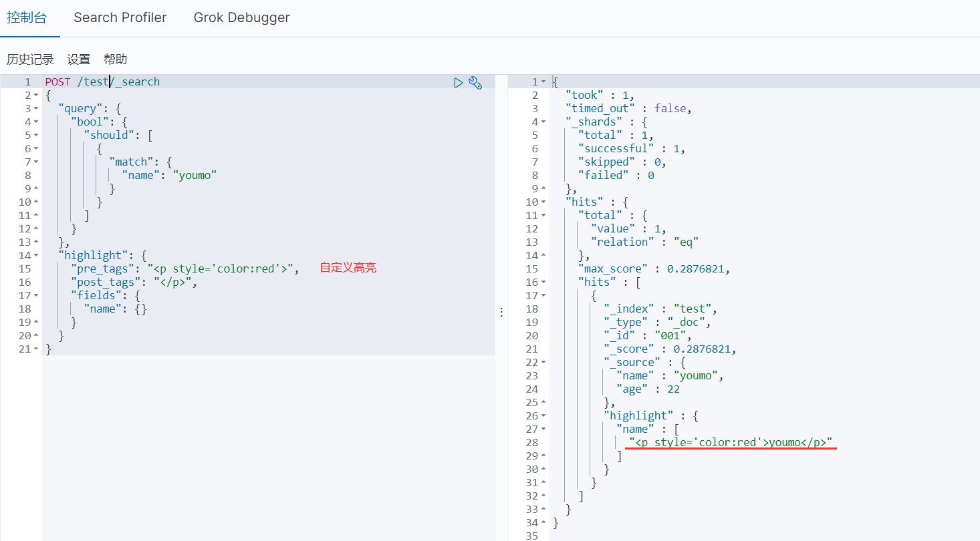
Task: Click the "max_score" : 0.2876821 line
Action: pos(654,269)
